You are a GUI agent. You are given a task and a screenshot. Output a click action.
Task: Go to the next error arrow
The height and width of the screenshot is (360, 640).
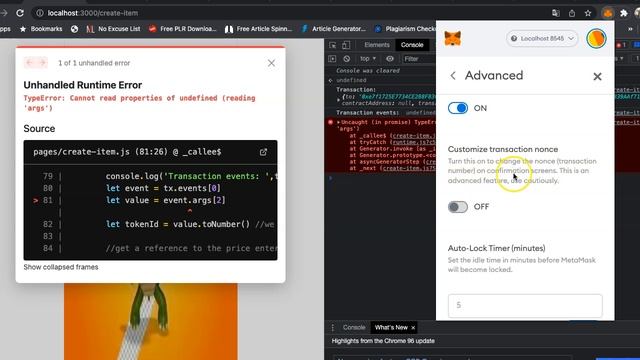[x=42, y=63]
